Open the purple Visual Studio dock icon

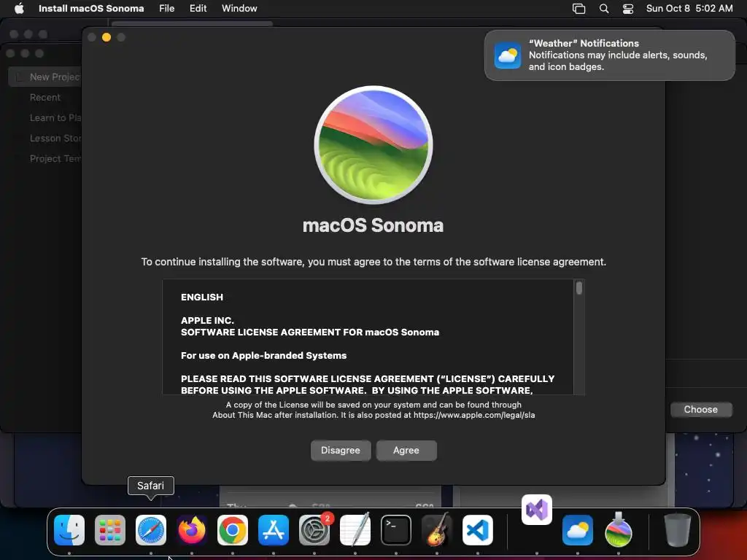coord(537,510)
